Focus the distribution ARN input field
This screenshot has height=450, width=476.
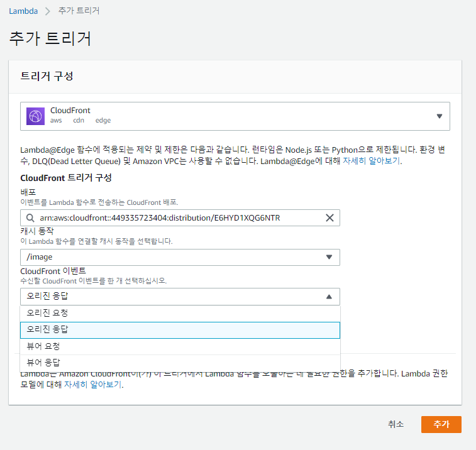(180, 218)
